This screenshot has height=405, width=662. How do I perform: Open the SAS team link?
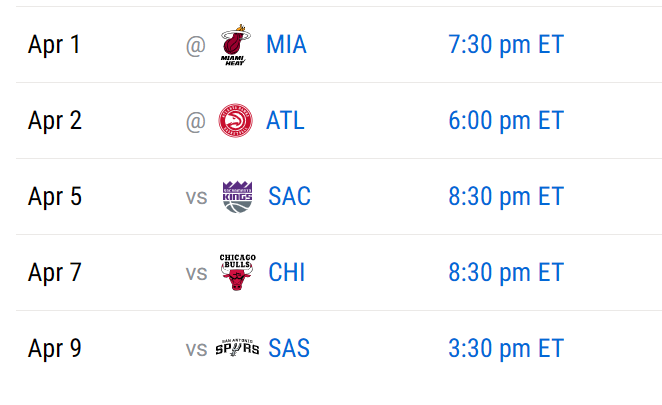point(289,348)
